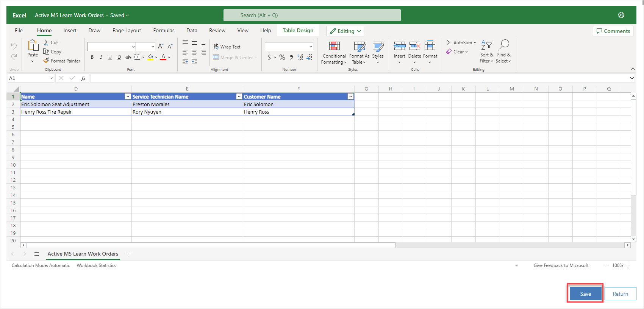Click the Increase Indent icon
This screenshot has height=309, width=644.
[194, 61]
